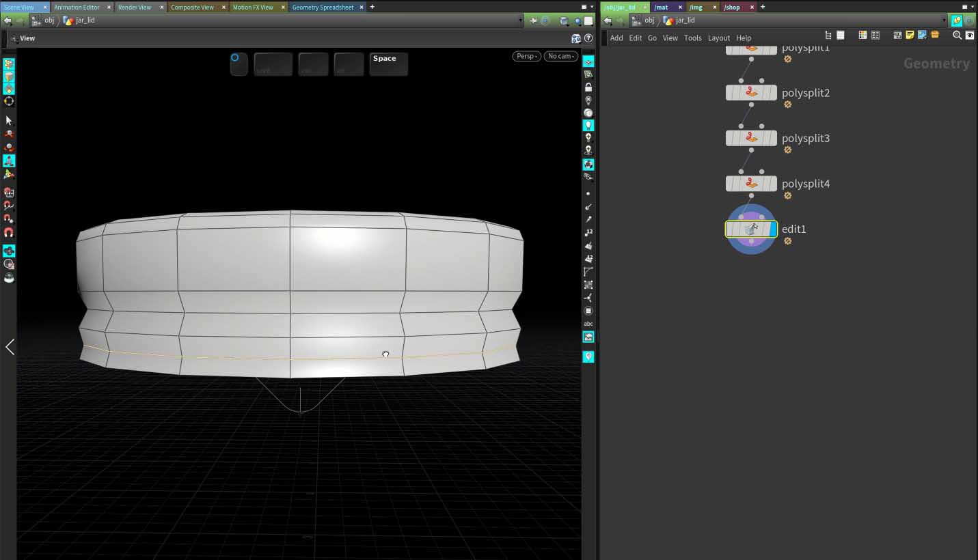Click the red horseshoe magnet snapping icon
Image resolution: width=978 pixels, height=560 pixels.
tap(9, 232)
